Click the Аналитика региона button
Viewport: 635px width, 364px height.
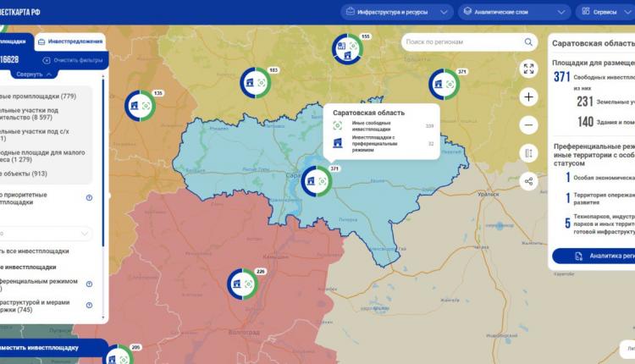(597, 255)
